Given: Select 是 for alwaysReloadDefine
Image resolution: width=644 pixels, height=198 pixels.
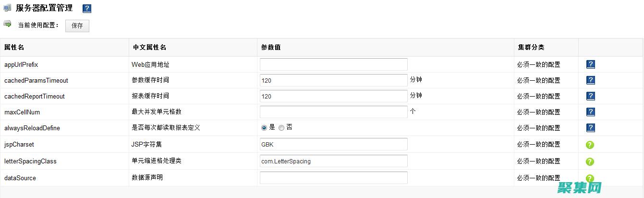Looking at the screenshot, I should 264,128.
